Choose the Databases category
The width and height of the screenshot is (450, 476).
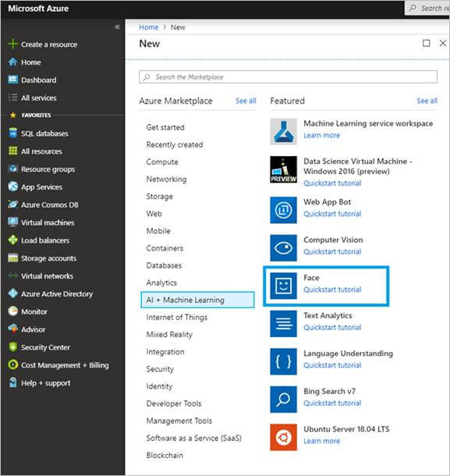point(164,265)
